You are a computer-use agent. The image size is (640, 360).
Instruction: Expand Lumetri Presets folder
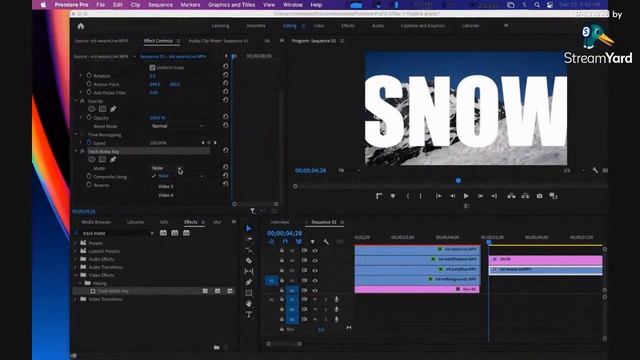tap(76, 251)
